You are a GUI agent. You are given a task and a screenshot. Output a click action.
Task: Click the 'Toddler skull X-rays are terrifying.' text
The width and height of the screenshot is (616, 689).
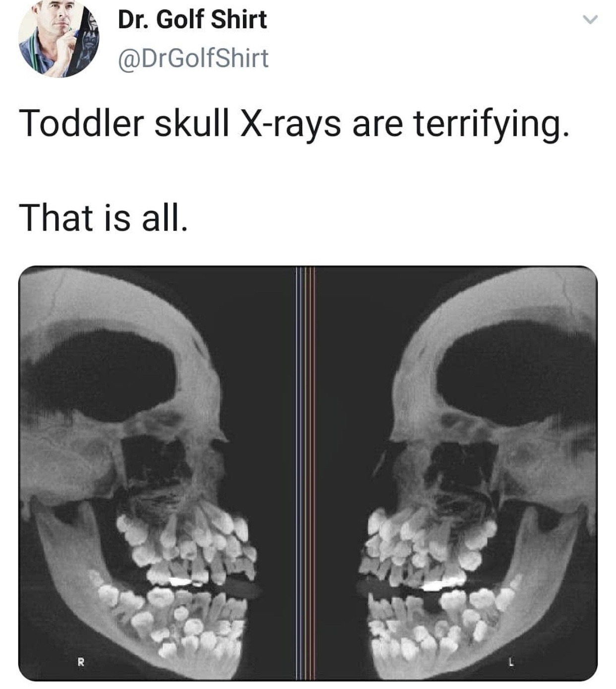click(294, 124)
